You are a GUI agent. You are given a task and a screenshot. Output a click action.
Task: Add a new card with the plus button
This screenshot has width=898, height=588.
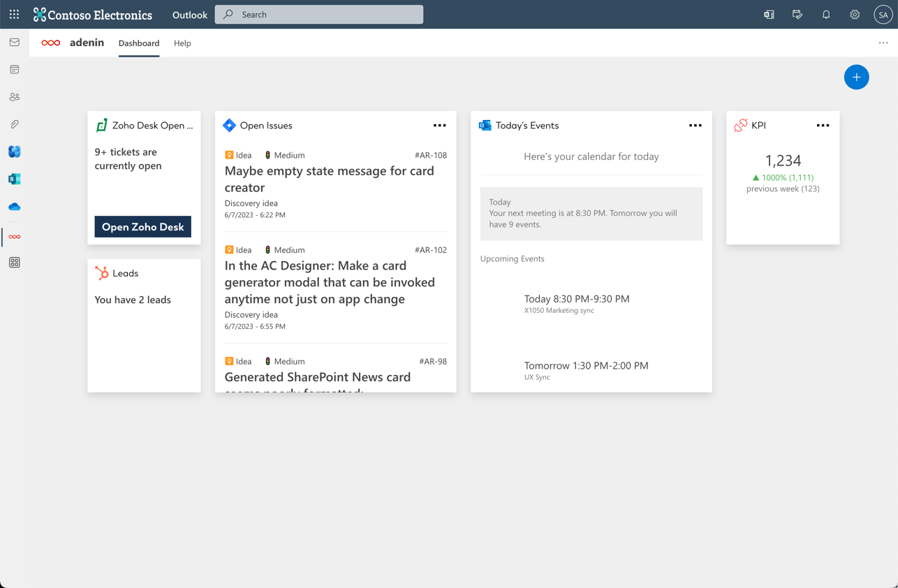pos(857,77)
